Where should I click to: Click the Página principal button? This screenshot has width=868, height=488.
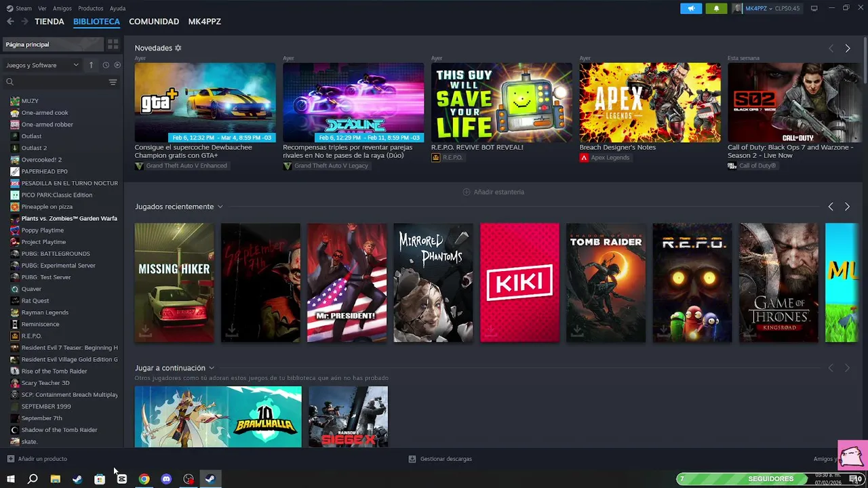click(52, 44)
